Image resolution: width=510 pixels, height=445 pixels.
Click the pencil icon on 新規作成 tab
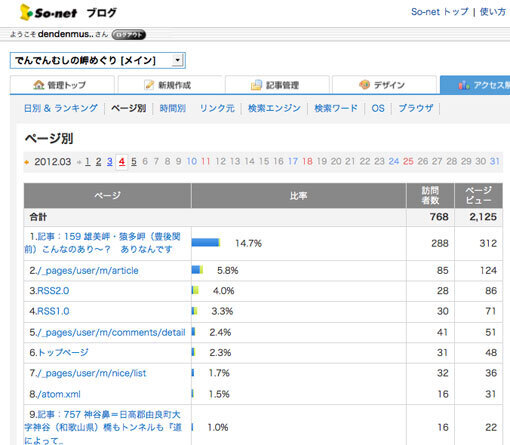(x=149, y=85)
